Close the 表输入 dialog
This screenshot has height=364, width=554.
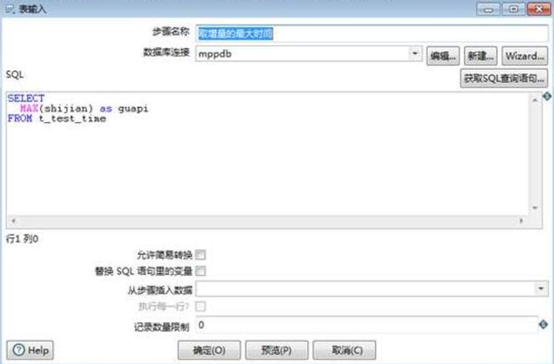(539, 9)
